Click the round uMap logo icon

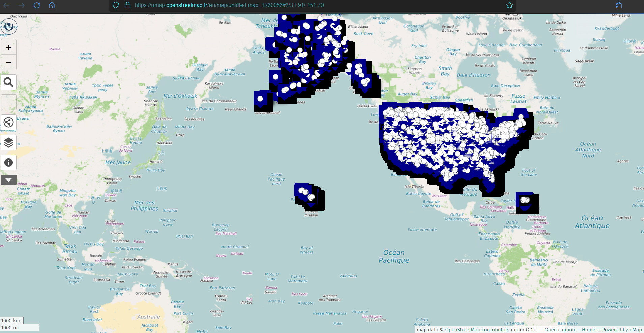pos(9,26)
